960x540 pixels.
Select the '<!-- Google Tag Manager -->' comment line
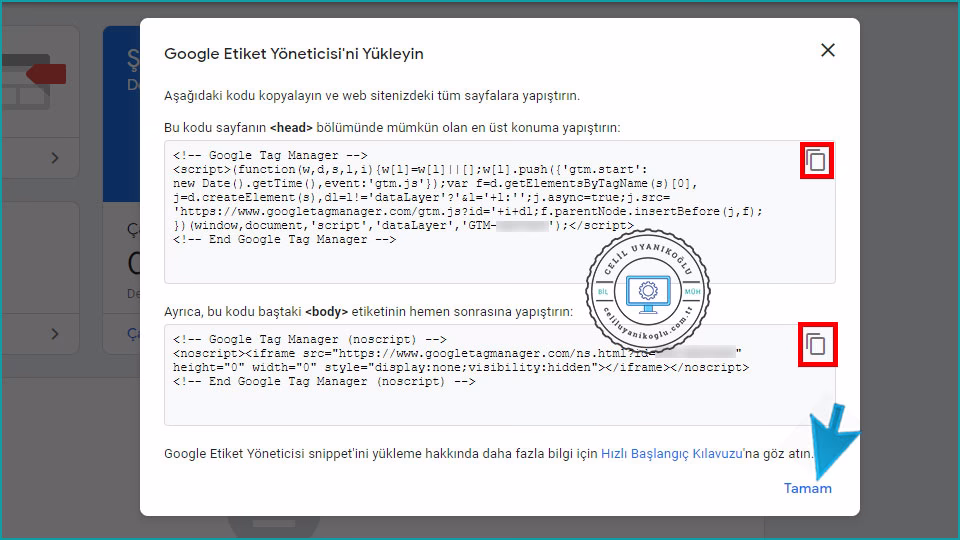(270, 156)
